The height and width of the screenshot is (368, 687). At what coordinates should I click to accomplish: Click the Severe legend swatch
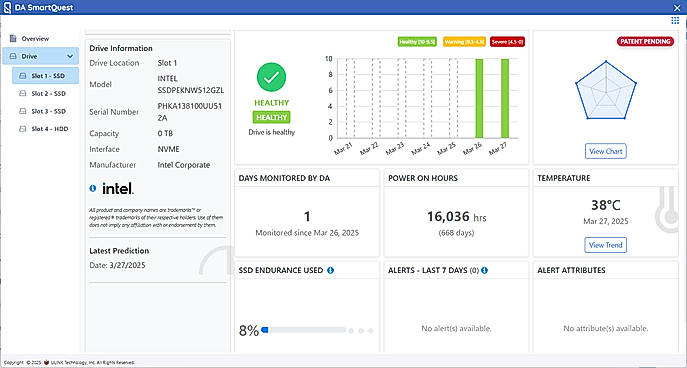pyautogui.click(x=507, y=42)
